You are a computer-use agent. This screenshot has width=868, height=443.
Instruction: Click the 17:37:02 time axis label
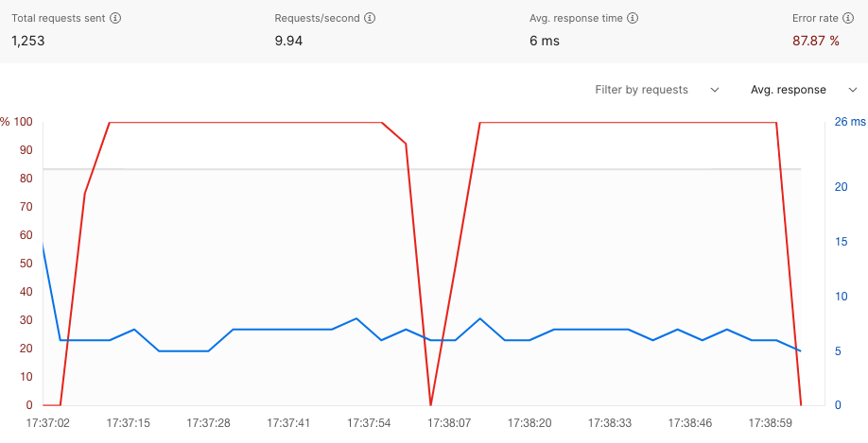[x=48, y=423]
